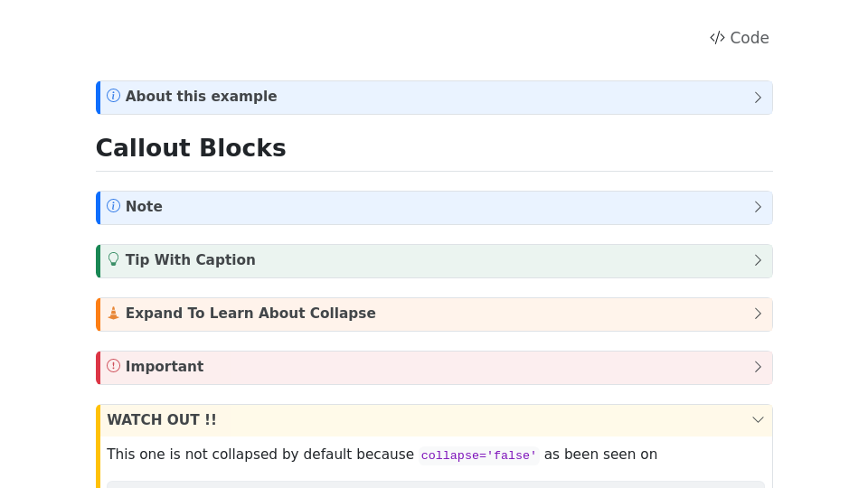Click the 'Tip With Caption' title text
The width and height of the screenshot is (868, 488).
(x=190, y=260)
